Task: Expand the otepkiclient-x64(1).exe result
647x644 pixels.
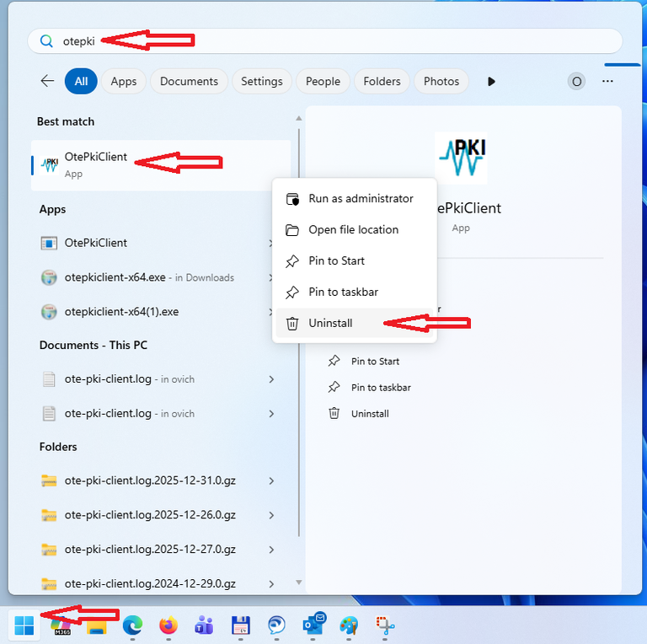Action: click(271, 312)
